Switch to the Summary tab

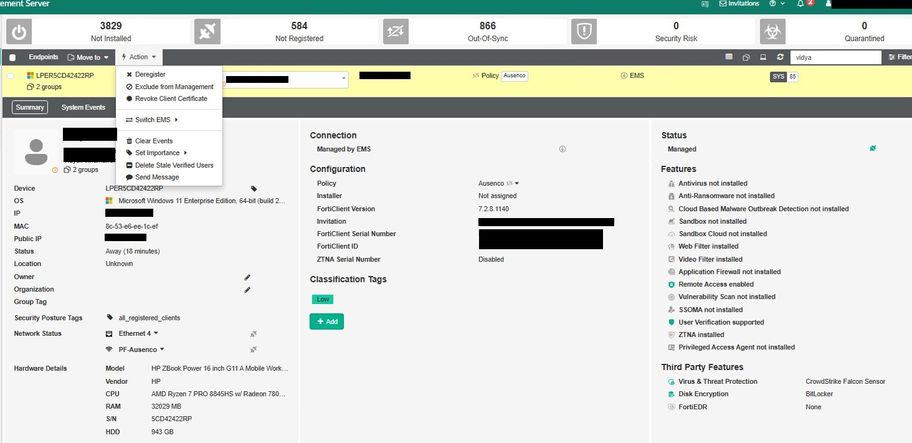coord(30,108)
